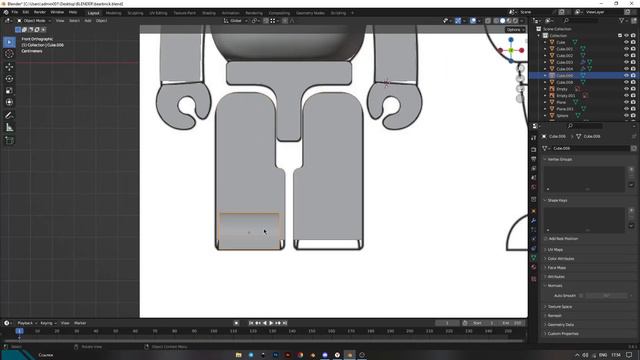The height and width of the screenshot is (360, 640).
Task: Open the Render properties tab
Action: pyautogui.click(x=533, y=149)
